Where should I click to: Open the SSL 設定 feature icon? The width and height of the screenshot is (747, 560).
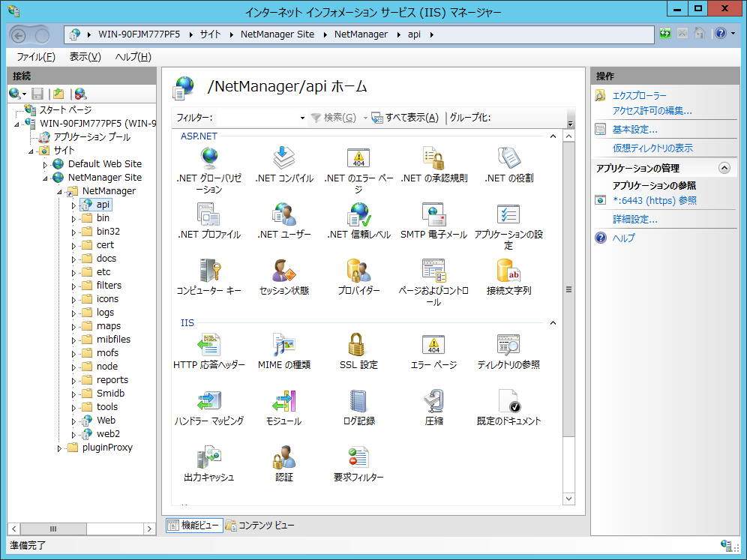[x=358, y=346]
